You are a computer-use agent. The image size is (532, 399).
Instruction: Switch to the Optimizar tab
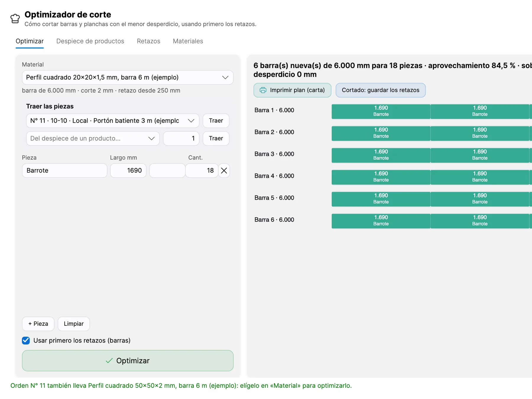click(x=30, y=41)
